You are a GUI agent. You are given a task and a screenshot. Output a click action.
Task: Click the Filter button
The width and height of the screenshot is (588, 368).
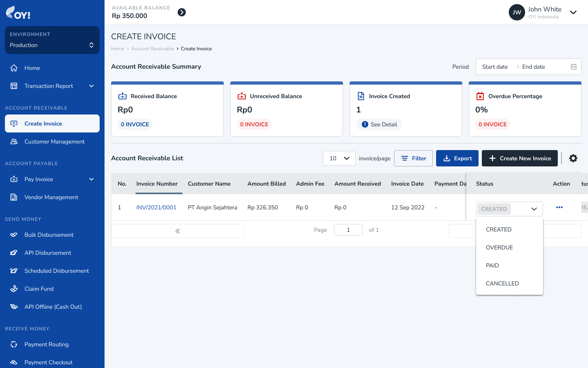click(413, 158)
